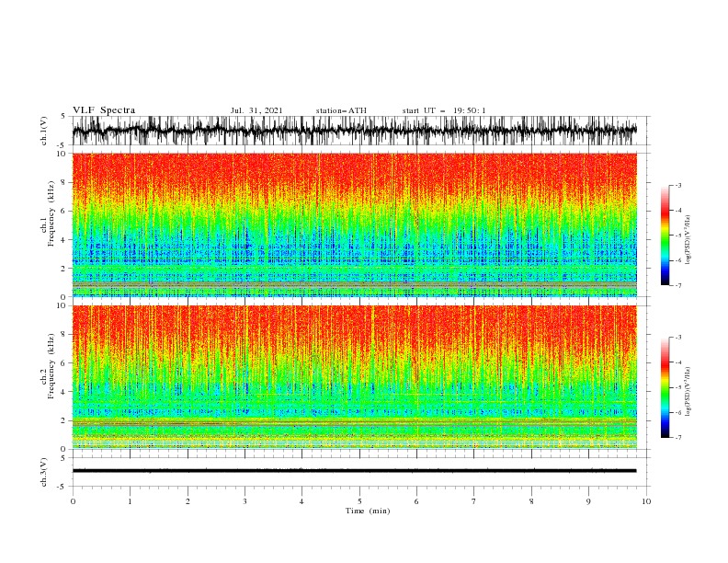Click time axis tick label '3'
The width and height of the screenshot is (728, 563).
tap(245, 501)
